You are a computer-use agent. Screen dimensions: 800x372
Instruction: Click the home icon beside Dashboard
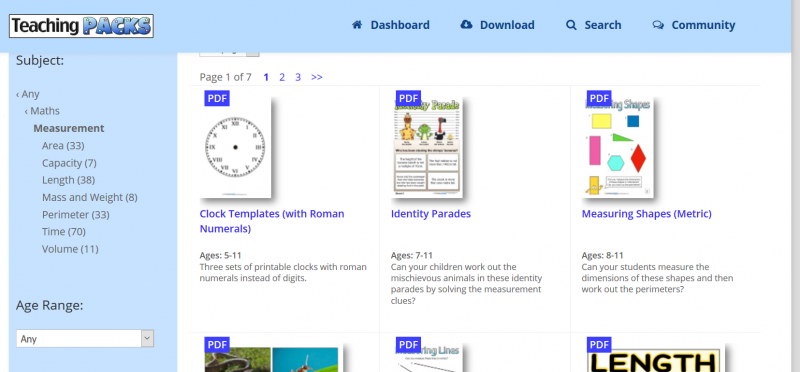pos(357,24)
